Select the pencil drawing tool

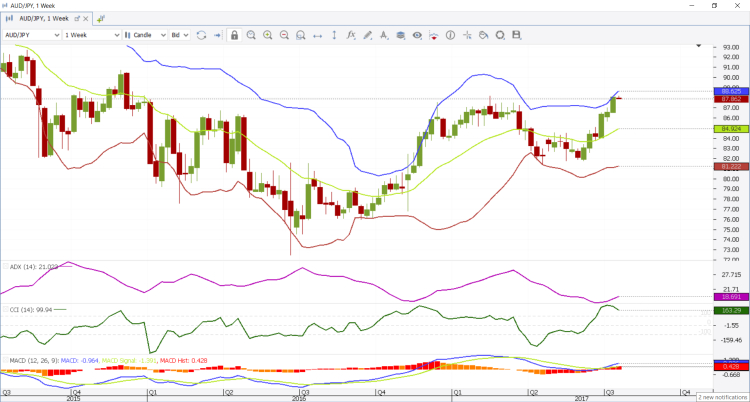tap(367, 35)
